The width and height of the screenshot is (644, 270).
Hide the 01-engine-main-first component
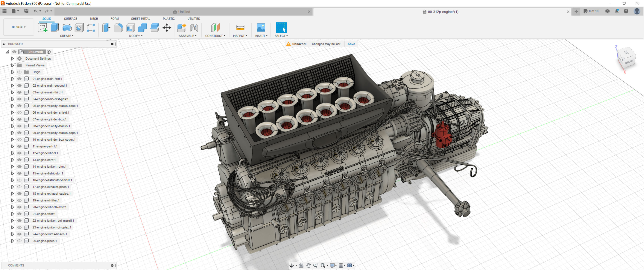[19, 79]
